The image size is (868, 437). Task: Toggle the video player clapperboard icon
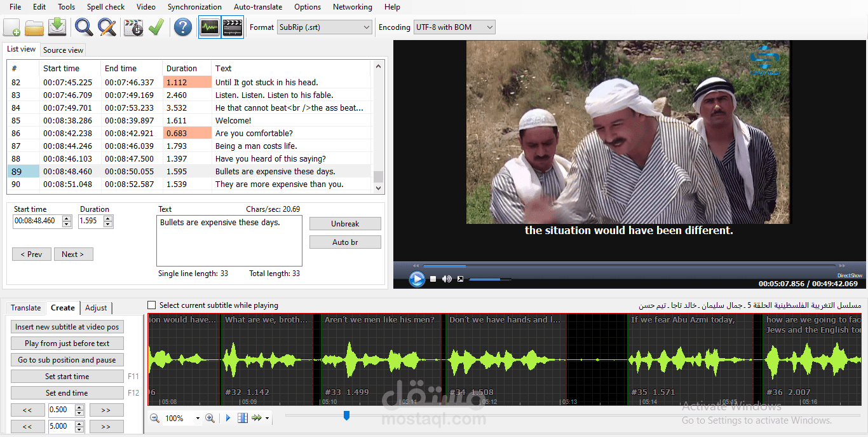coord(233,27)
